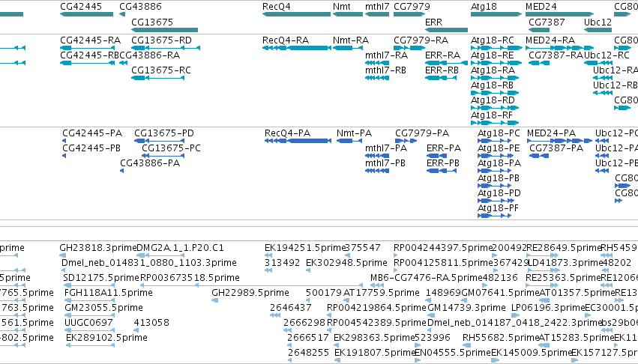Select the GM23055.5prime alignment
The image size is (638, 364).
pyautogui.click(x=89, y=315)
